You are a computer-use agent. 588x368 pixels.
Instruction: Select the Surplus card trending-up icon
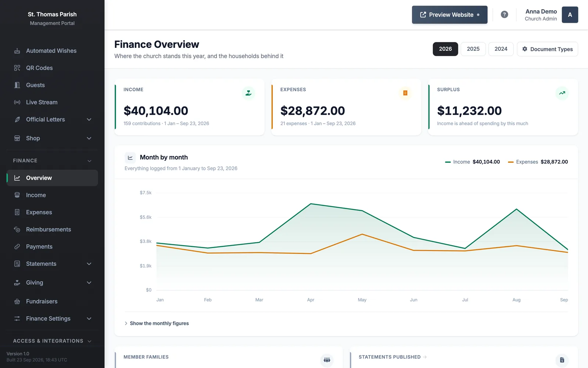pyautogui.click(x=562, y=93)
